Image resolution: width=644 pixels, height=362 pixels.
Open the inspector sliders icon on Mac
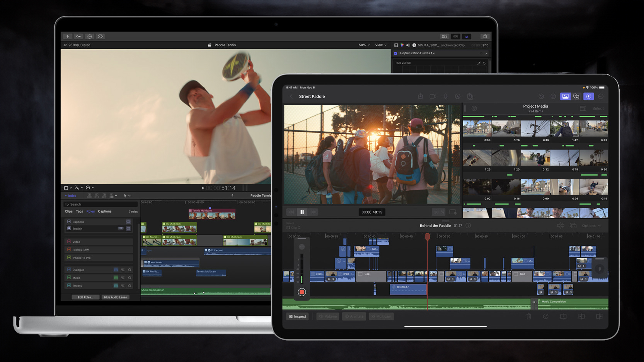click(467, 36)
